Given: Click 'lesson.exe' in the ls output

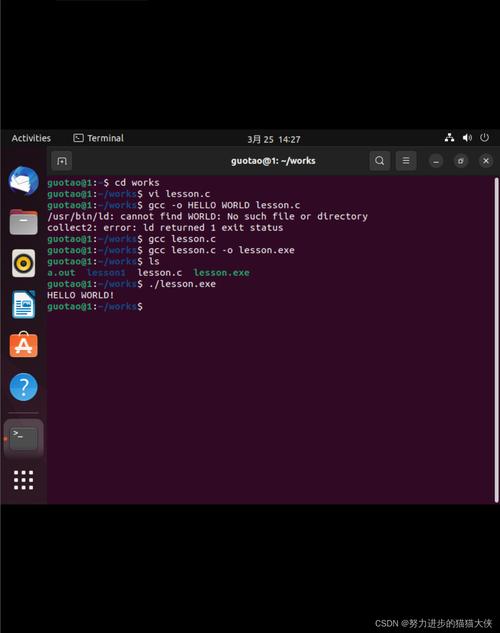Looking at the screenshot, I should [x=222, y=273].
